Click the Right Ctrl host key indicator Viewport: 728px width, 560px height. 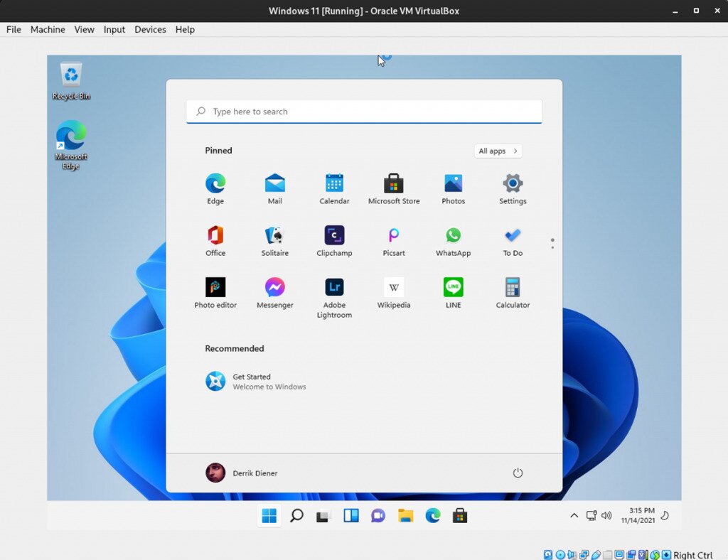(x=692, y=555)
